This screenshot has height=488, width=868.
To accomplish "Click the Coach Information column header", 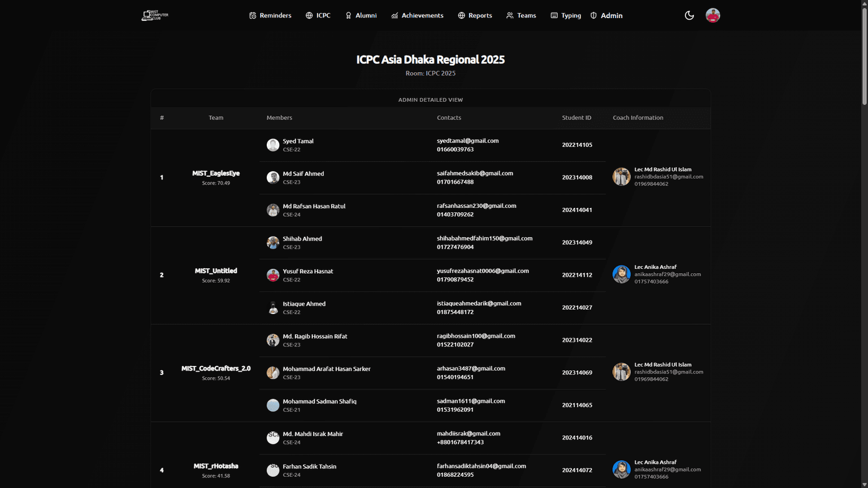I will (638, 117).
